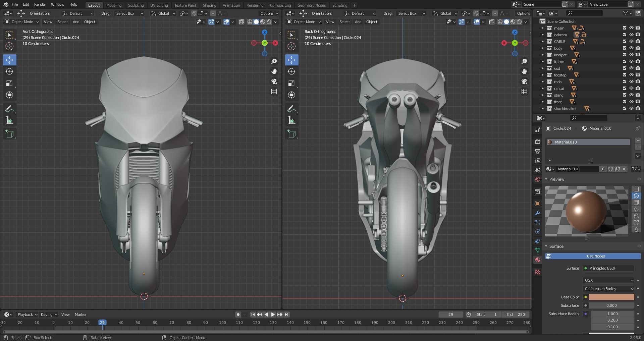This screenshot has height=341, width=644.
Task: Open Object Mode dropdown in left viewport
Action: (x=22, y=22)
